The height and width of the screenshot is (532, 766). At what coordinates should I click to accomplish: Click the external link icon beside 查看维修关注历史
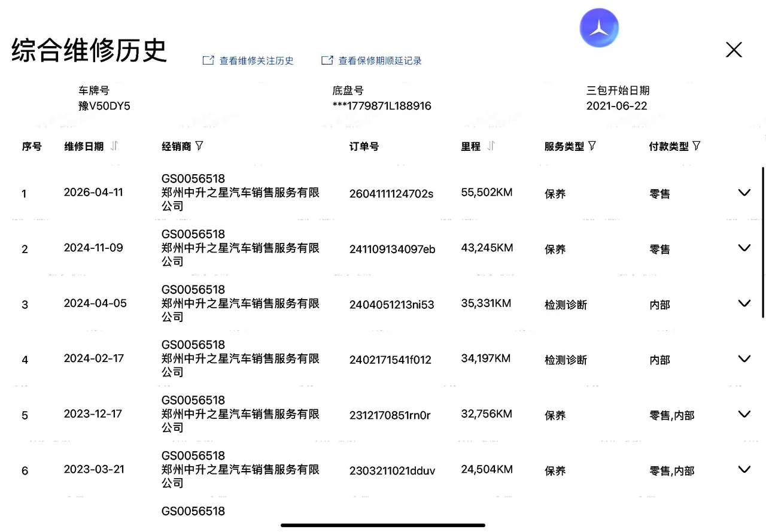pyautogui.click(x=208, y=60)
